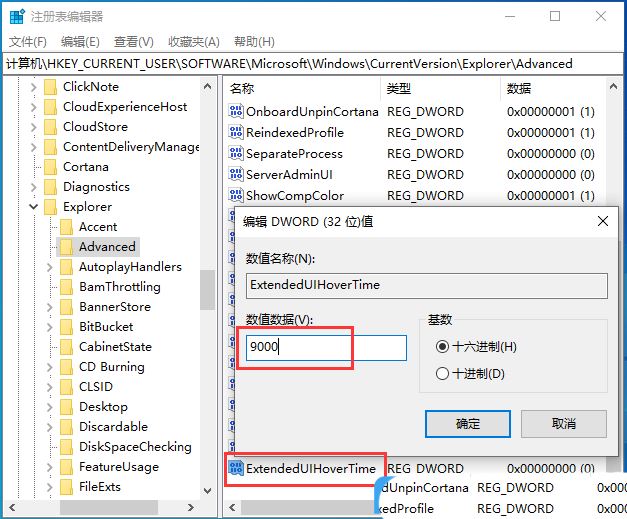Viewport: 627px width, 519px height.
Task: Click the Advanced folder icon
Action: pos(66,247)
